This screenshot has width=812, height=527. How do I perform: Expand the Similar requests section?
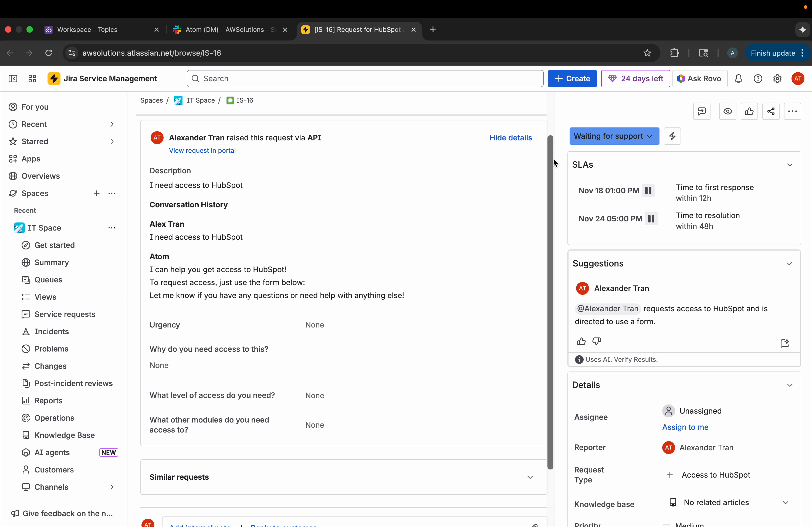(x=530, y=477)
